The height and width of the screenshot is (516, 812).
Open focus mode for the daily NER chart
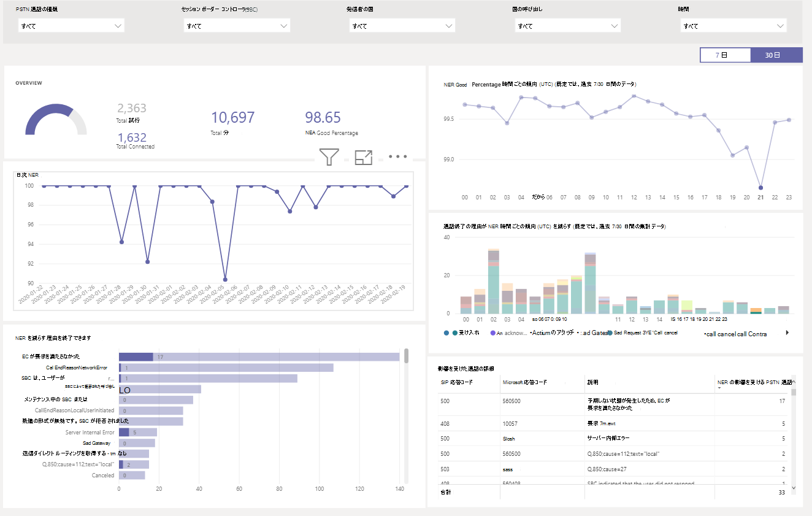pyautogui.click(x=364, y=157)
